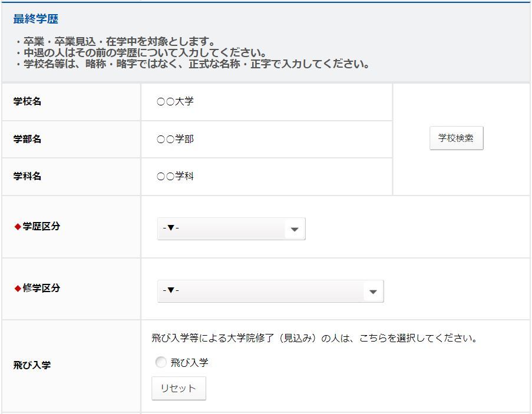The image size is (532, 414).
Task: Click the 最終学歴 section heading
Action: point(36,19)
